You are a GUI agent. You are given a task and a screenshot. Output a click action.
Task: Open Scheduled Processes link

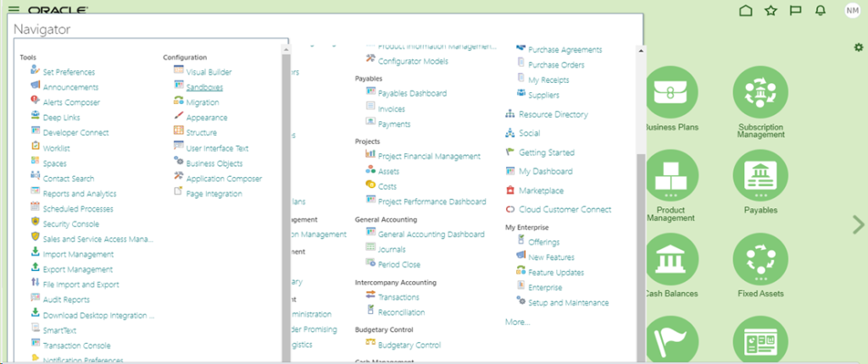(x=78, y=208)
